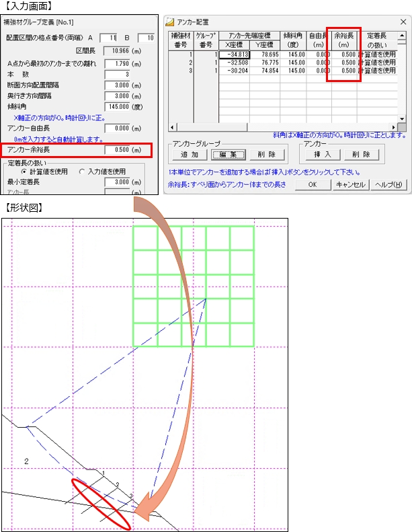
Task: Click the table's scroll left arrow
Action: point(172,127)
